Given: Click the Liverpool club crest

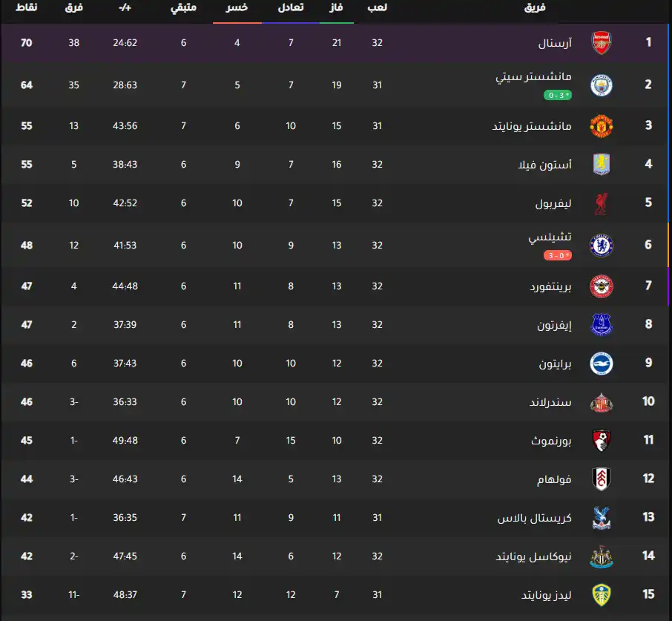Looking at the screenshot, I should (602, 204).
